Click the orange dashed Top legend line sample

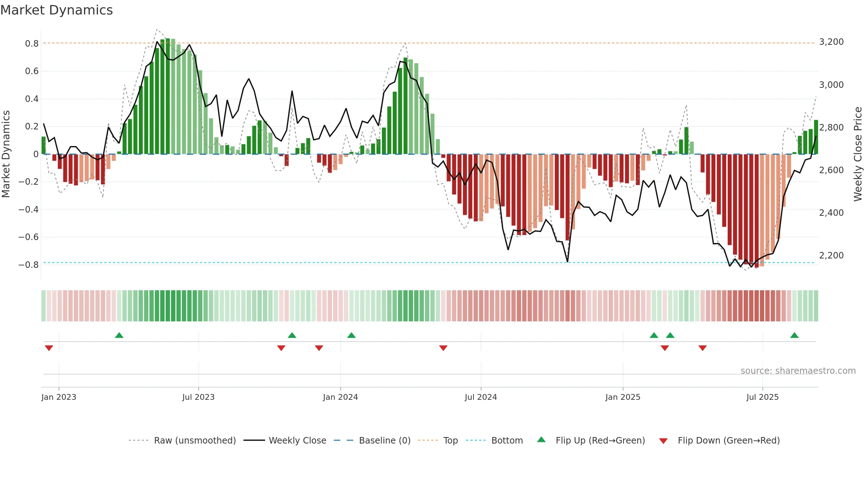point(428,440)
